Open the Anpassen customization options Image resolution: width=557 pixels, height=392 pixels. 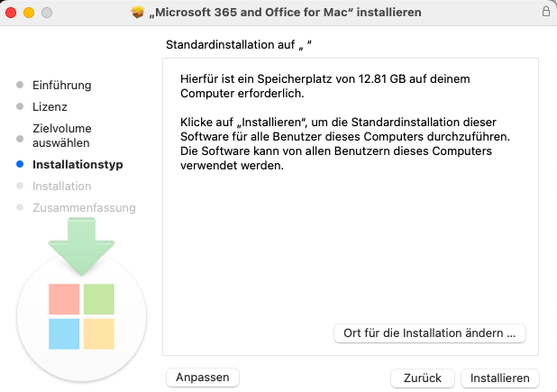point(203,377)
